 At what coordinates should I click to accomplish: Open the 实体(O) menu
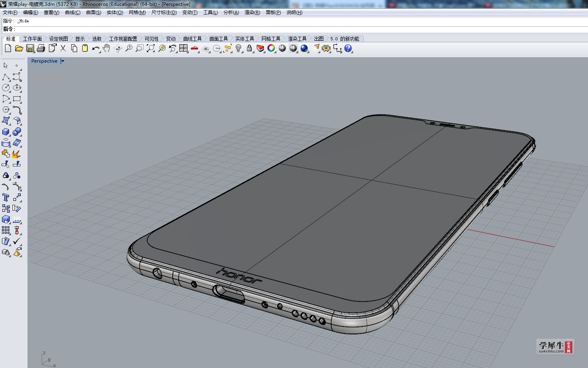[x=115, y=13]
